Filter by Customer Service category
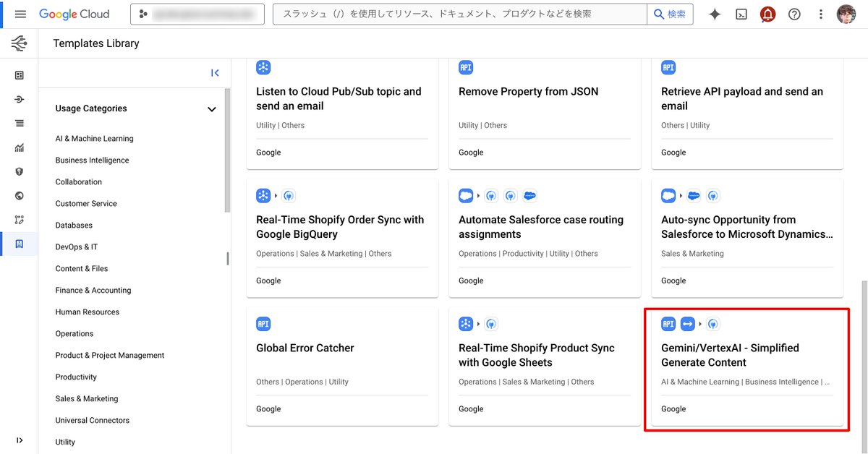 pos(85,204)
